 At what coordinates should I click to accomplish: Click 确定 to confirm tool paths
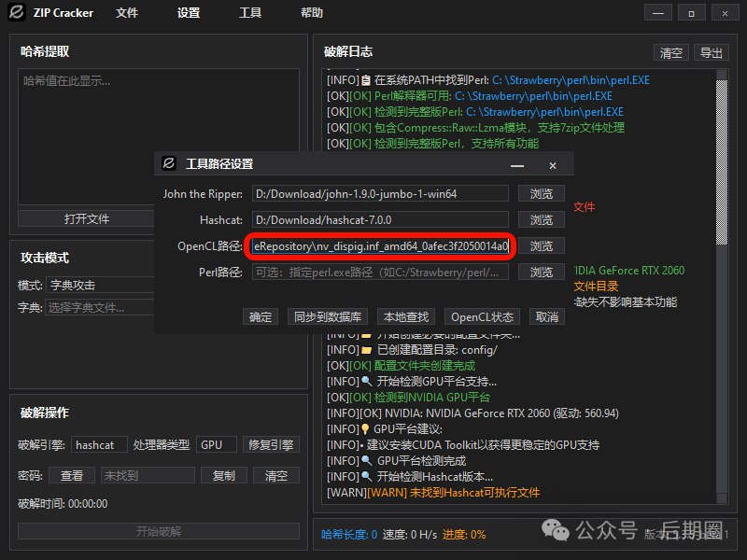click(x=261, y=316)
